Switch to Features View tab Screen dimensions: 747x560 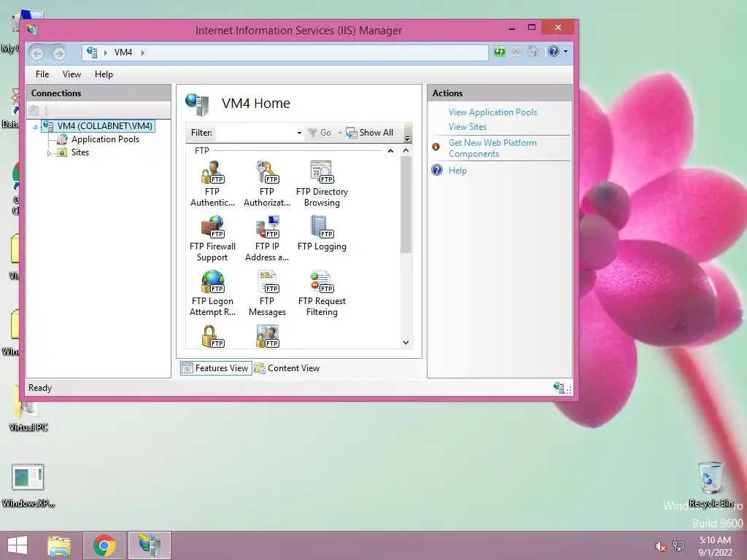pos(216,368)
